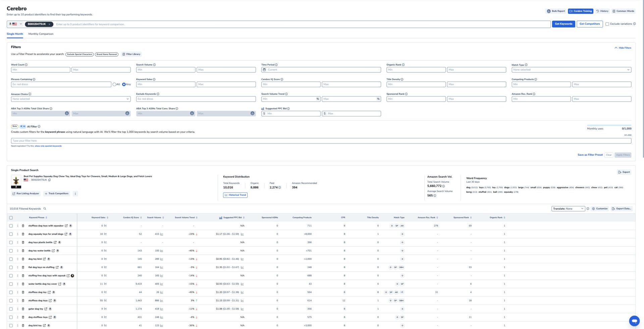Remove the B00G5M75UK ASIN chip

[49, 24]
